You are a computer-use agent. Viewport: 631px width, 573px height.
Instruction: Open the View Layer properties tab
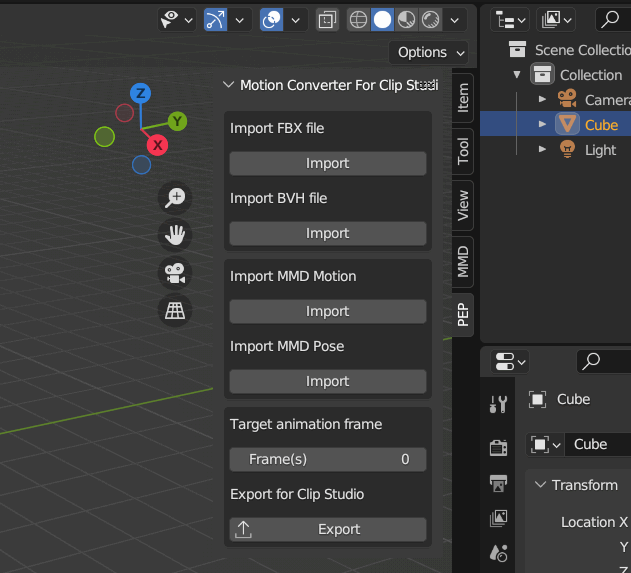coord(498,518)
